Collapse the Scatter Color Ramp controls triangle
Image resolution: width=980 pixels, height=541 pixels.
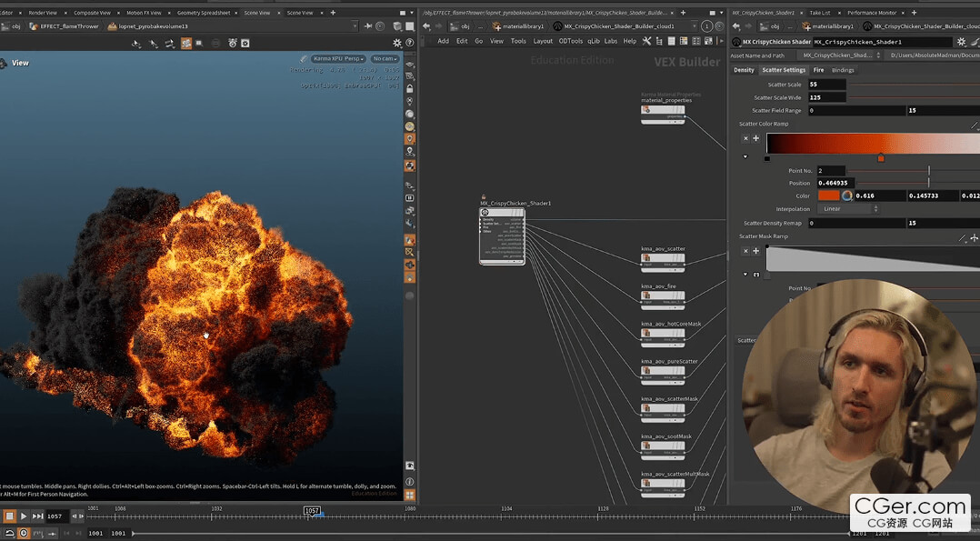pos(745,157)
